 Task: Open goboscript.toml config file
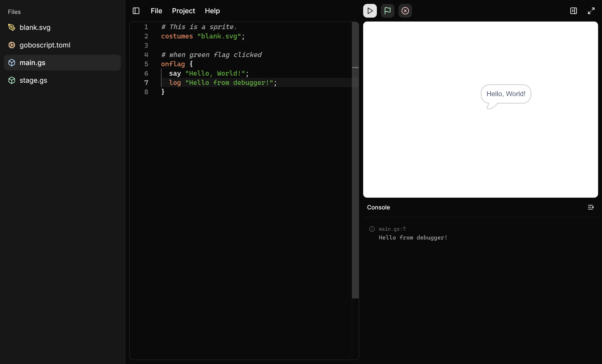tap(45, 45)
